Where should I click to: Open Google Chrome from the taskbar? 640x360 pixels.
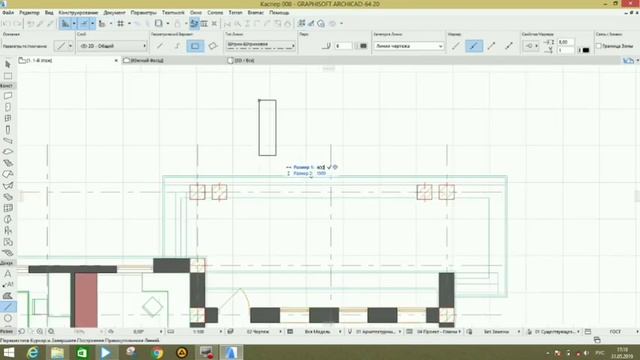(x=157, y=352)
